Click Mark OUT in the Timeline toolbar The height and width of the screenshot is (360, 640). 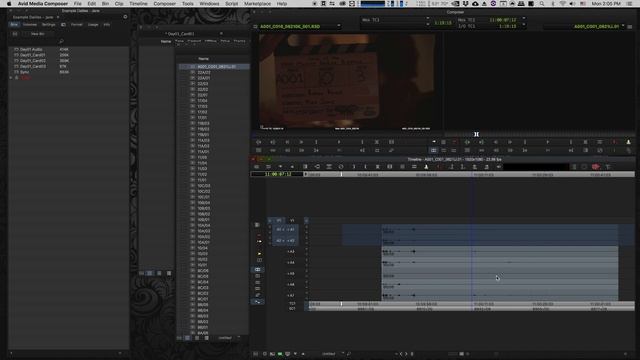click(x=366, y=167)
